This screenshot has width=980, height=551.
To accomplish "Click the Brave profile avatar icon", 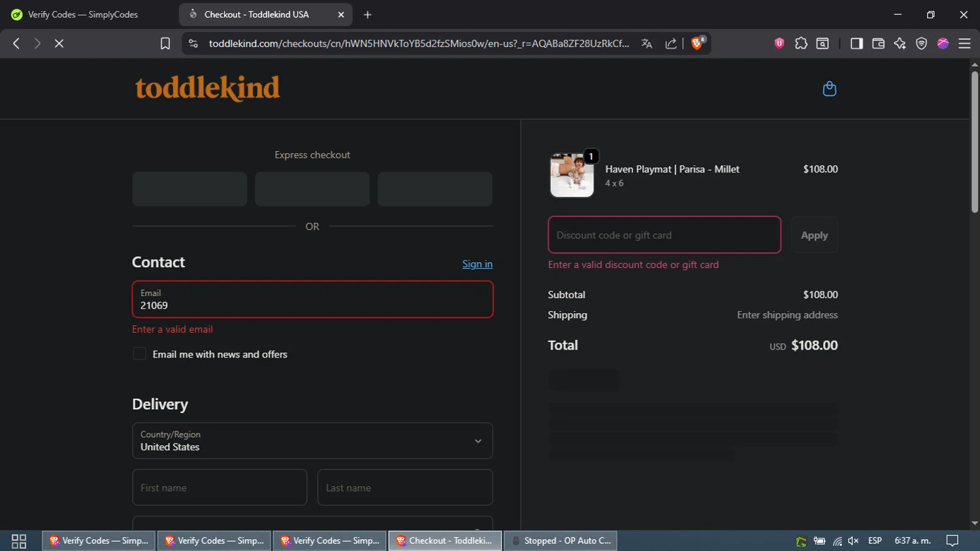I will pos(943,43).
